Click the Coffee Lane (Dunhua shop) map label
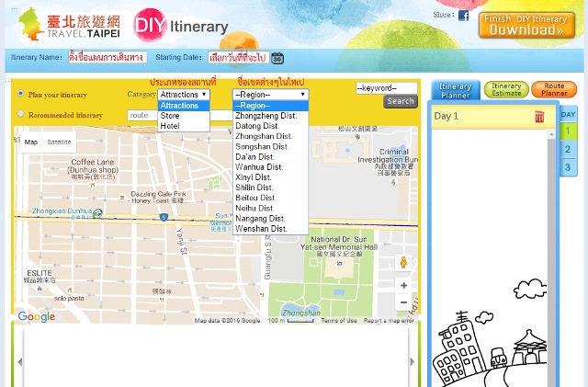The image size is (588, 387). click(x=93, y=169)
